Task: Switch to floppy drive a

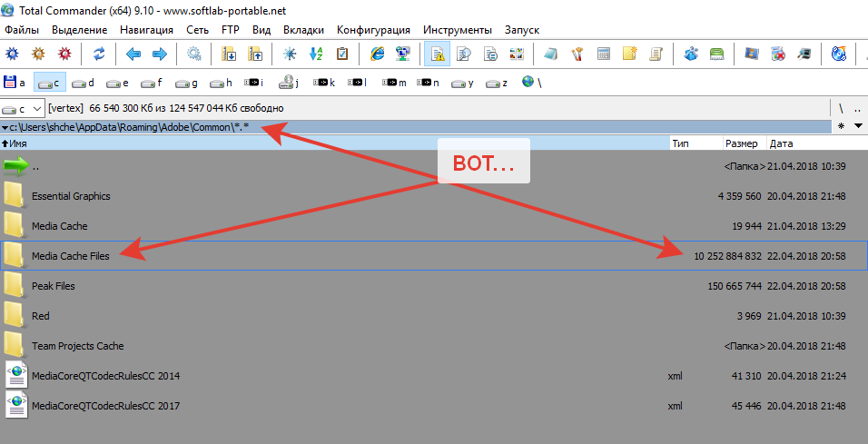Action: click(x=15, y=83)
